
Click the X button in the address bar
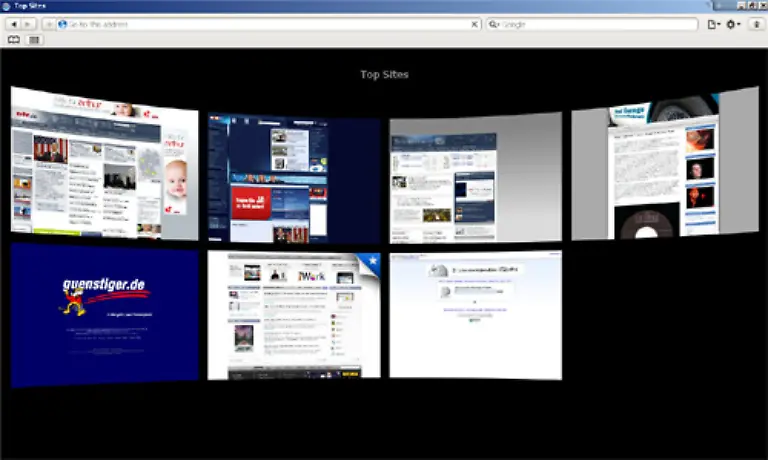tap(474, 24)
